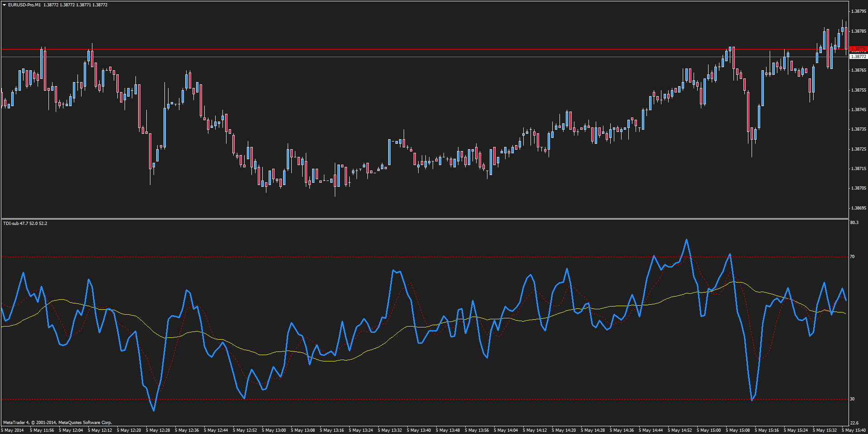
Task: Click the 1.38755 price scale value
Action: pyautogui.click(x=859, y=90)
